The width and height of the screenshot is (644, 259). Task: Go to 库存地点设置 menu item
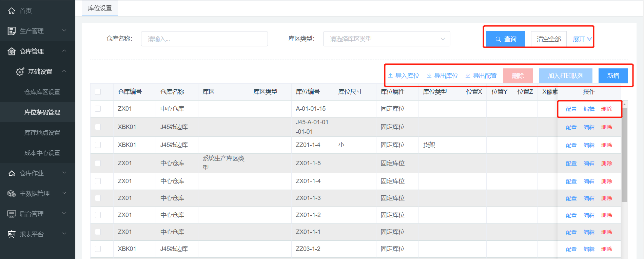[42, 133]
